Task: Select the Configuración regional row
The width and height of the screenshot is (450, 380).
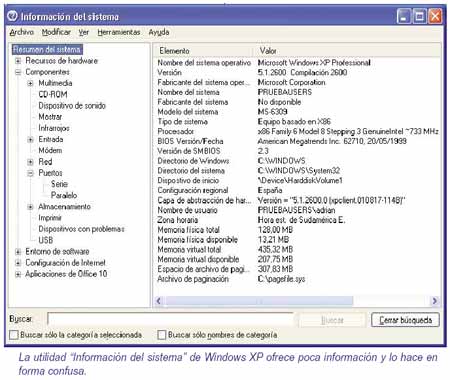Action: 297,190
